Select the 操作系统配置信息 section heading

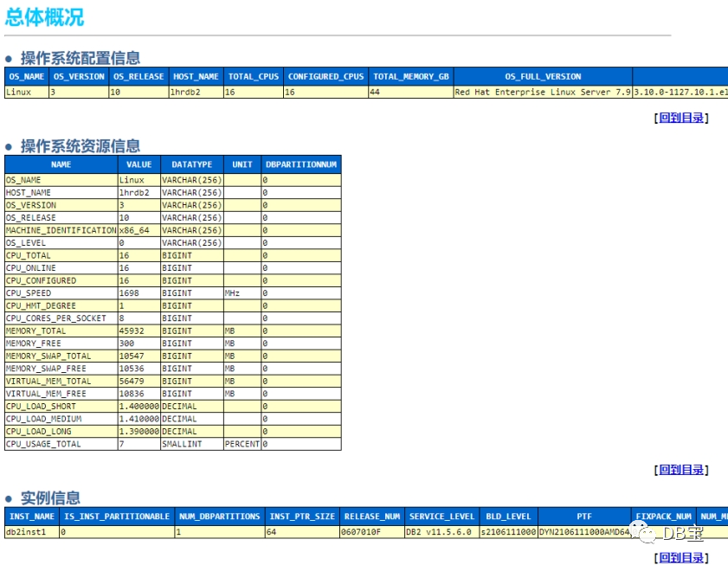coord(81,58)
